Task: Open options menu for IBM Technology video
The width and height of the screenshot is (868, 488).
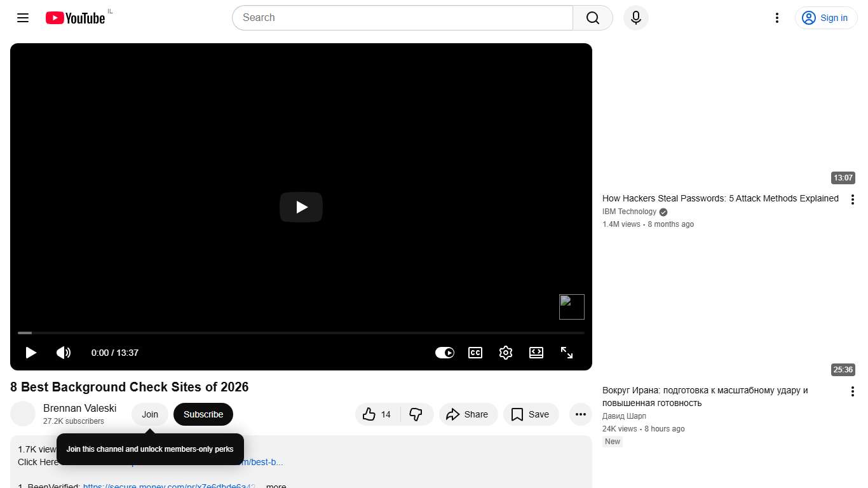Action: point(853,199)
